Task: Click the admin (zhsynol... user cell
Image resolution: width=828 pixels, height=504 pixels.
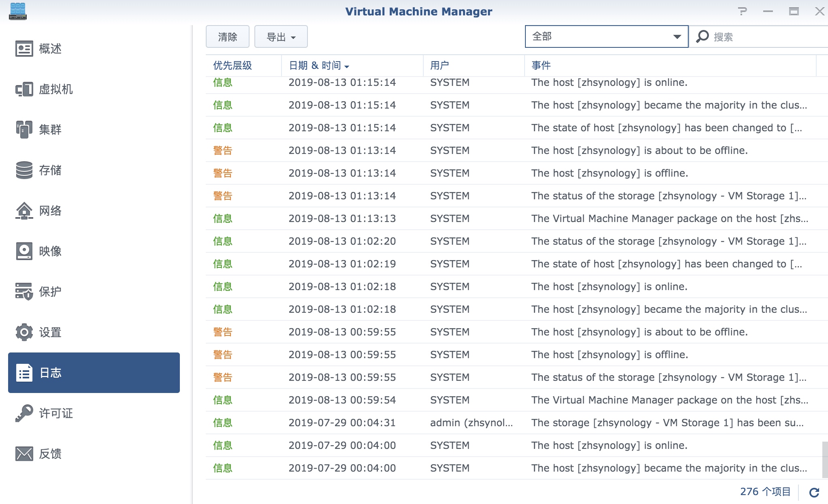Action: tap(472, 423)
